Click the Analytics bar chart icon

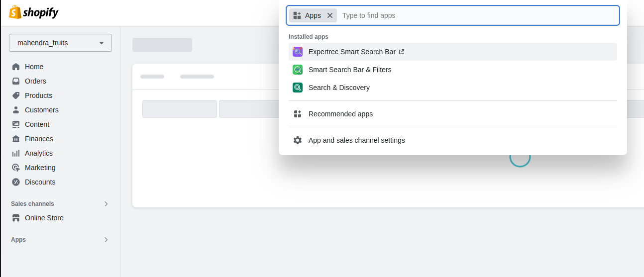pos(16,153)
